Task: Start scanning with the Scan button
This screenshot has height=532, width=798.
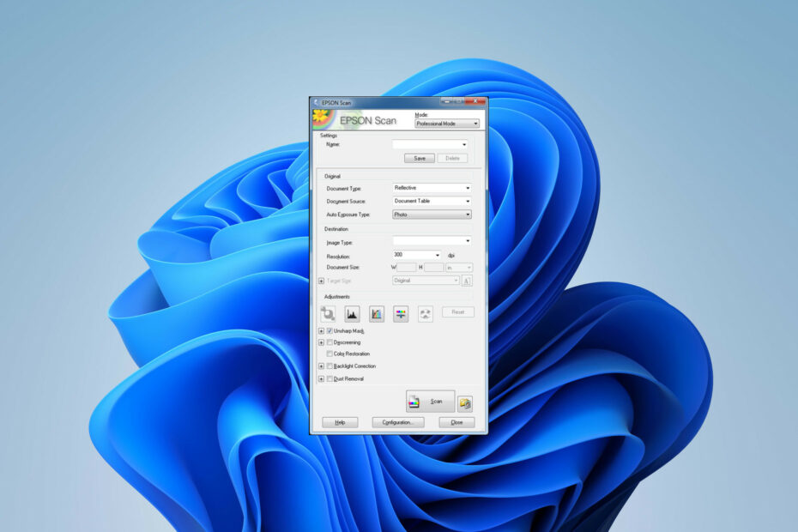Action: point(430,402)
